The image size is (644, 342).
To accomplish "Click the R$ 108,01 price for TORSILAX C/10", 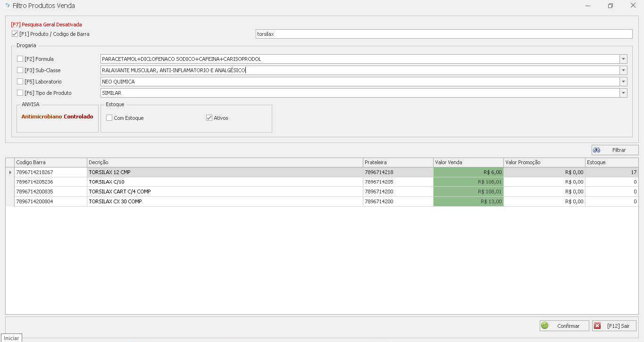I will click(x=468, y=182).
